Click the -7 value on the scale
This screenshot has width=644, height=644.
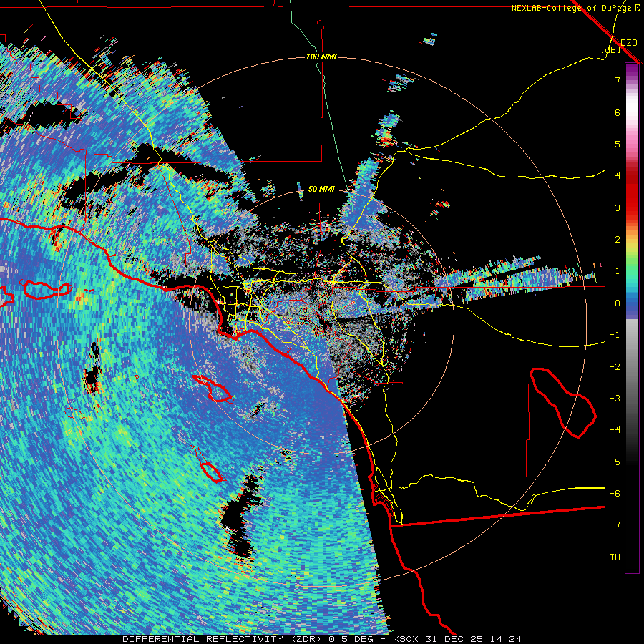(615, 525)
